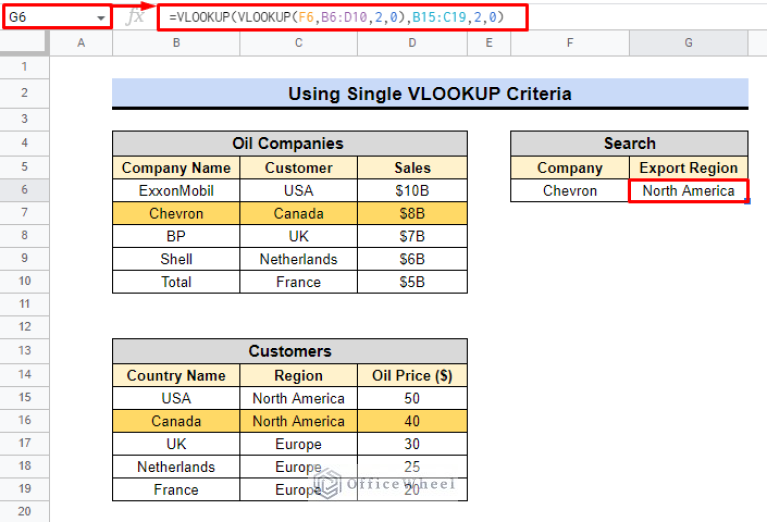Select 'North America' region cell for USA
The height and width of the screenshot is (522, 767).
pos(298,398)
